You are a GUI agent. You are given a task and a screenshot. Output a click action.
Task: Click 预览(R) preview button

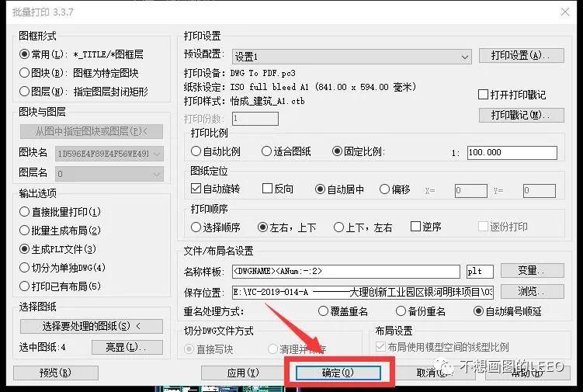pyautogui.click(x=56, y=373)
